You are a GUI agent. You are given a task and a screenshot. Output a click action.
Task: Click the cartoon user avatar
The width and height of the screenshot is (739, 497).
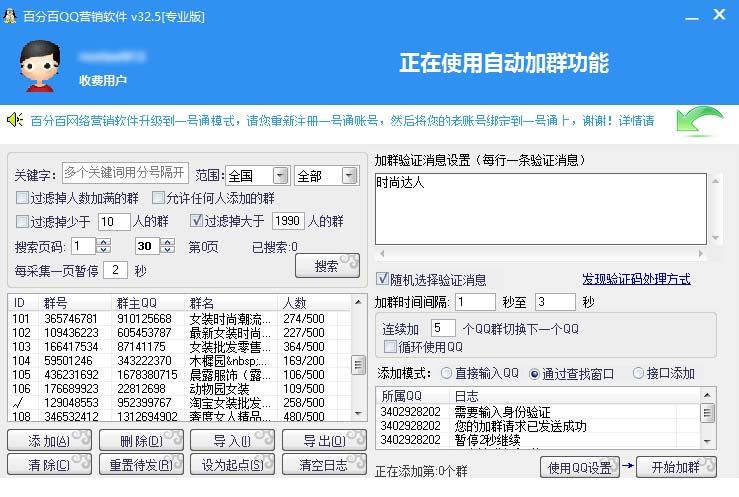point(40,66)
